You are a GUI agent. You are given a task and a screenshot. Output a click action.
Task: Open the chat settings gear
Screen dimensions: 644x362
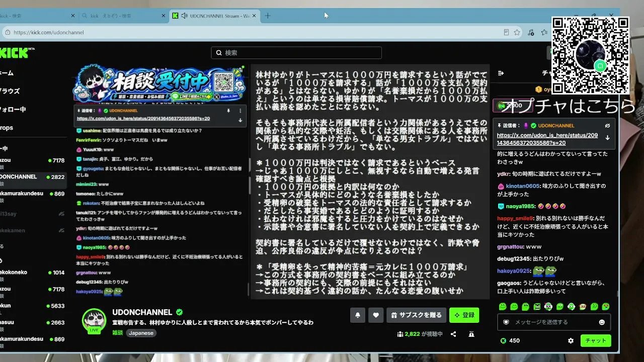click(571, 340)
